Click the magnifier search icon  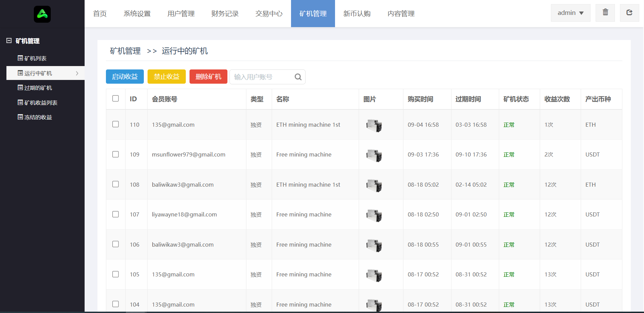coord(298,77)
